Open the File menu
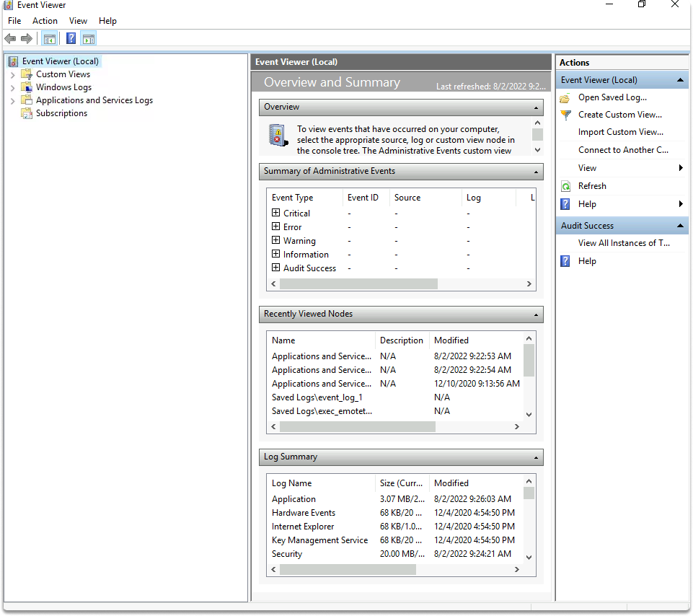 point(14,21)
